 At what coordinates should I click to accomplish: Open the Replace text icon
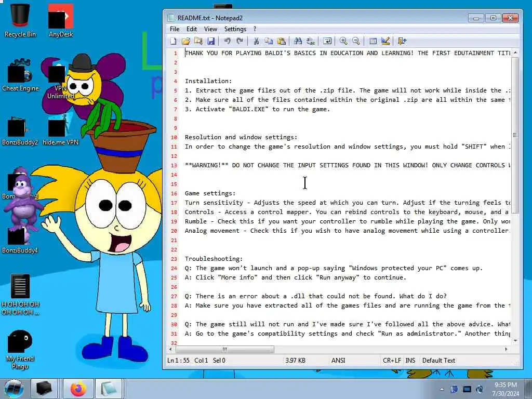(311, 41)
